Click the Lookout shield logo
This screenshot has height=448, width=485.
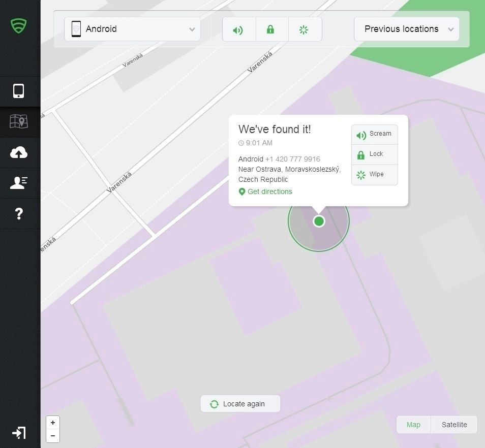(19, 25)
